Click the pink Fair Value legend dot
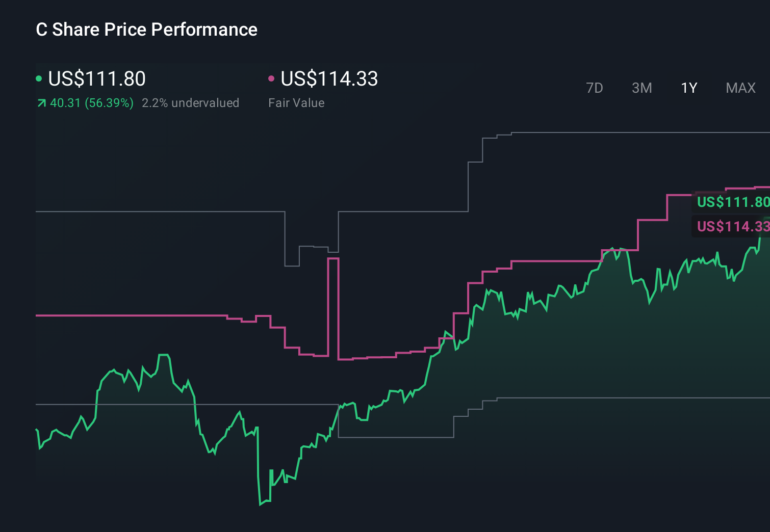Viewport: 770px width, 532px height. [272, 78]
